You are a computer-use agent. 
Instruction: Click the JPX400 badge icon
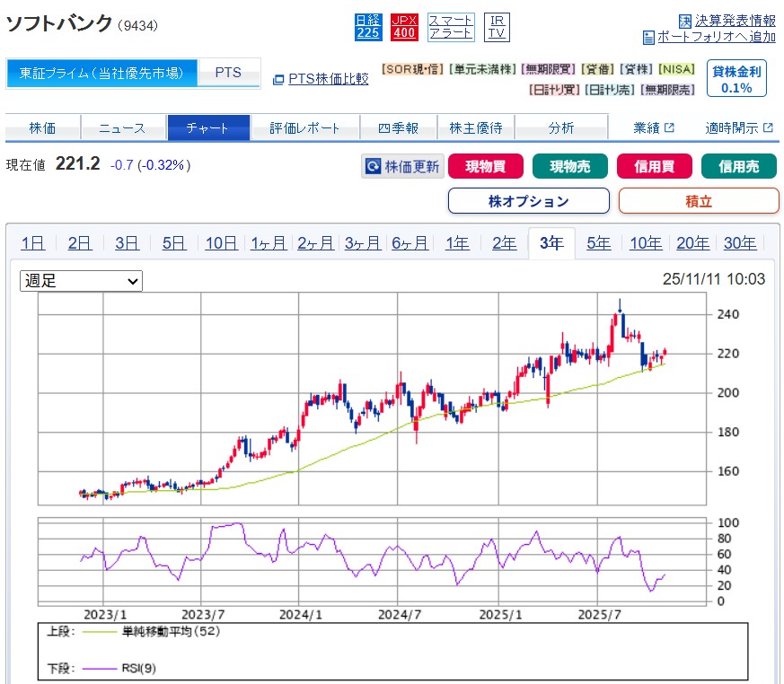point(404,26)
